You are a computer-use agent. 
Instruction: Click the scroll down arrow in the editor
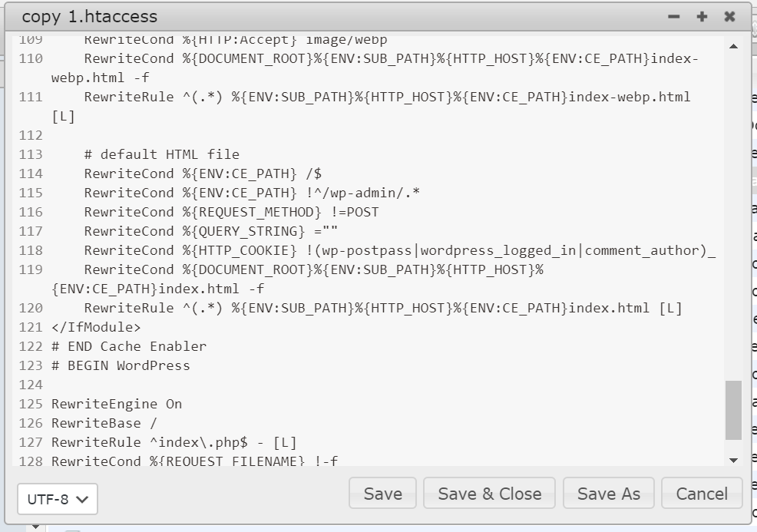(733, 460)
